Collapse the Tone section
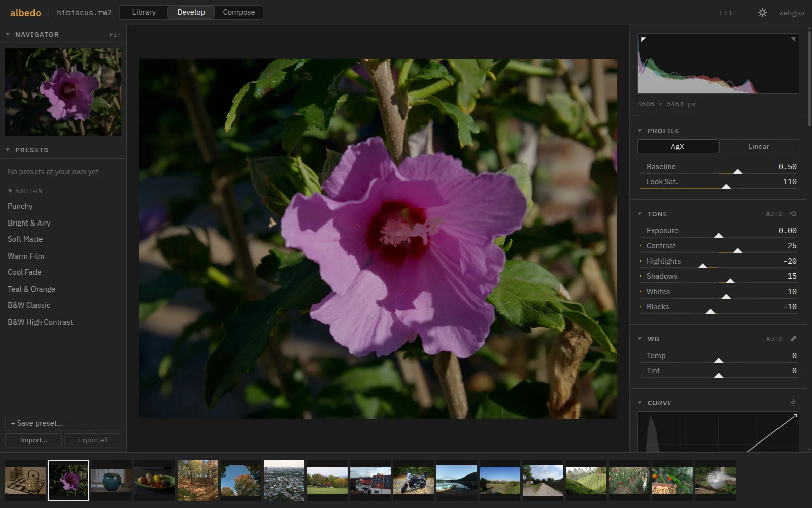The image size is (812, 508). point(640,214)
